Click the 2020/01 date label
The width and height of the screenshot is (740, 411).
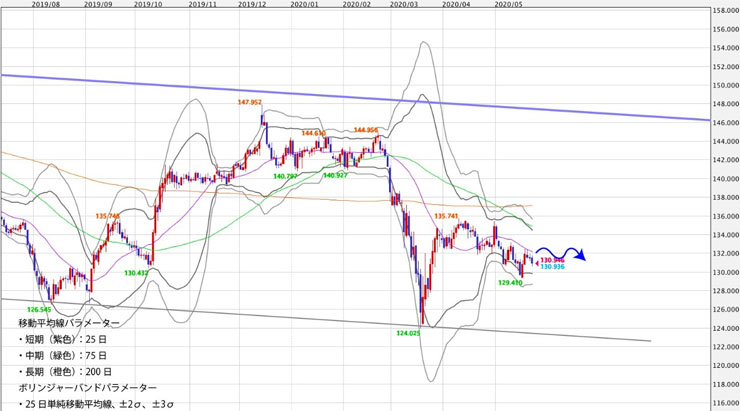[x=304, y=4]
